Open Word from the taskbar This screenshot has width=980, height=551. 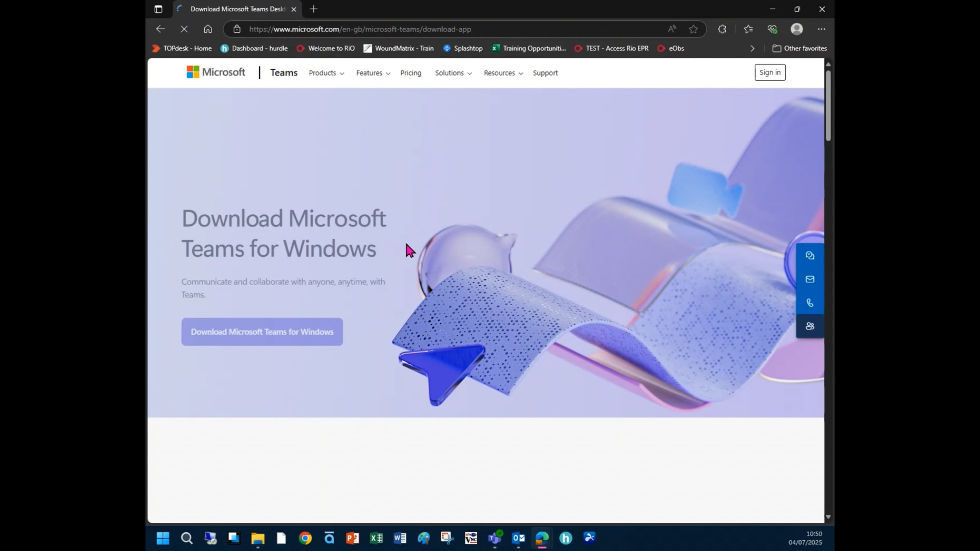click(400, 538)
